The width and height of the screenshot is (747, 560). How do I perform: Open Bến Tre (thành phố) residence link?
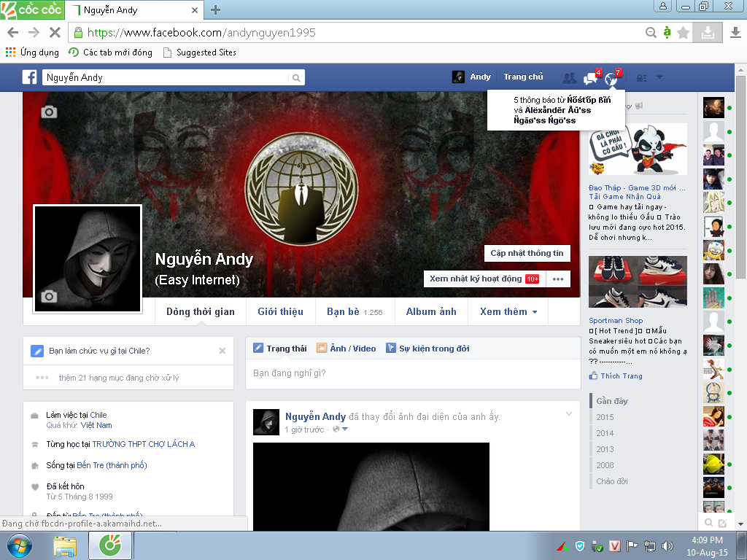point(112,465)
